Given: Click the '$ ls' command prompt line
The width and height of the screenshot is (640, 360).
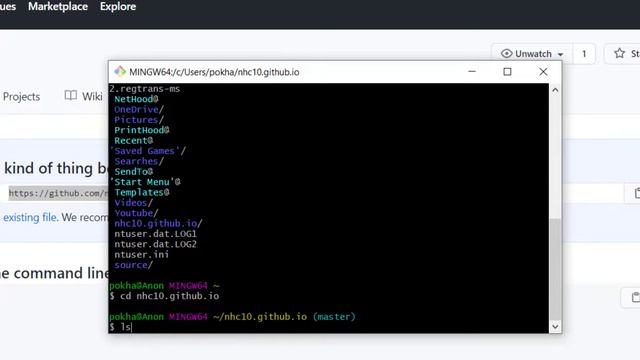Looking at the screenshot, I should pyautogui.click(x=120, y=327).
